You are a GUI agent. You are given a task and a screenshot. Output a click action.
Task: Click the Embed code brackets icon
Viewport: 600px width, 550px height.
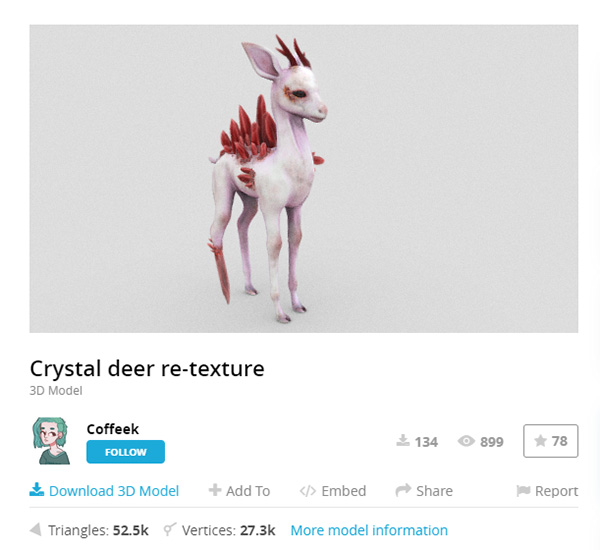pos(308,491)
